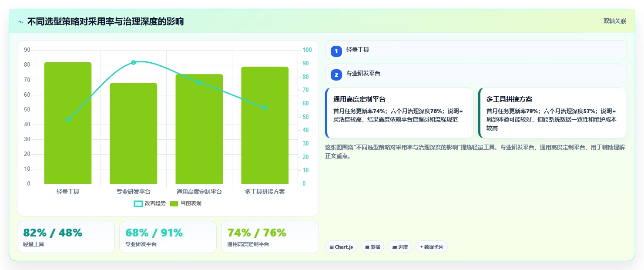This screenshot has width=644, height=270.
Task: Click line point on 多工具拼接方案 bar
Action: 265,108
